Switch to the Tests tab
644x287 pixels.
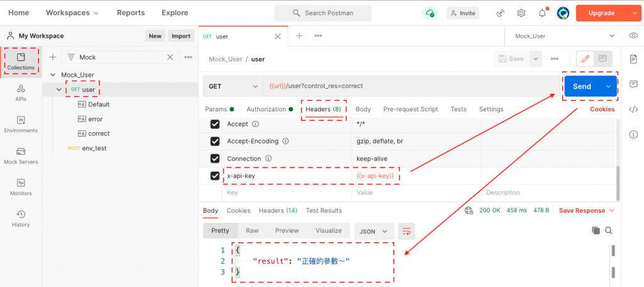point(458,109)
